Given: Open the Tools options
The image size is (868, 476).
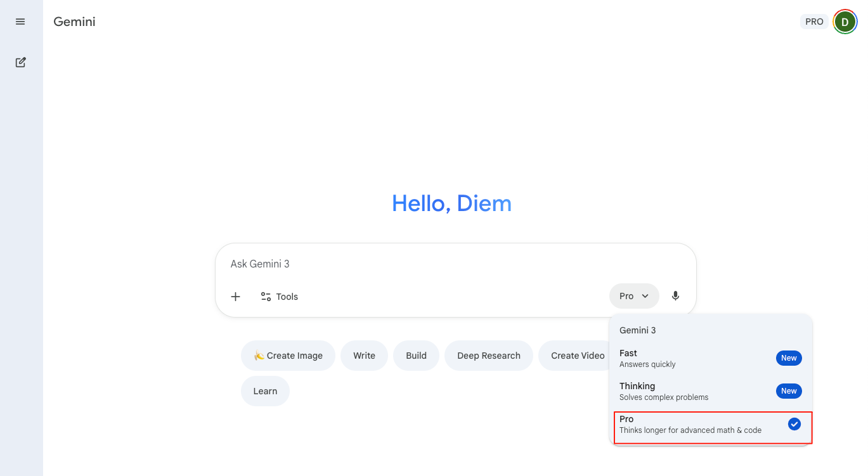Looking at the screenshot, I should (x=279, y=297).
